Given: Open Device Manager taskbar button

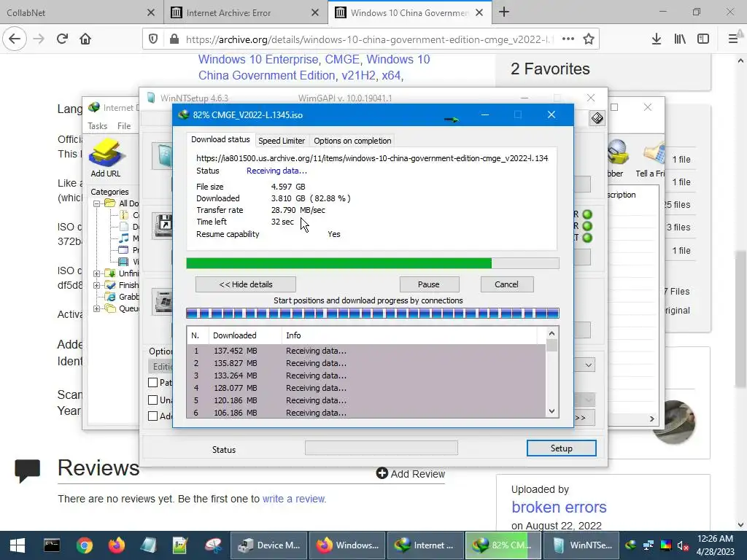Looking at the screenshot, I should tap(270, 545).
